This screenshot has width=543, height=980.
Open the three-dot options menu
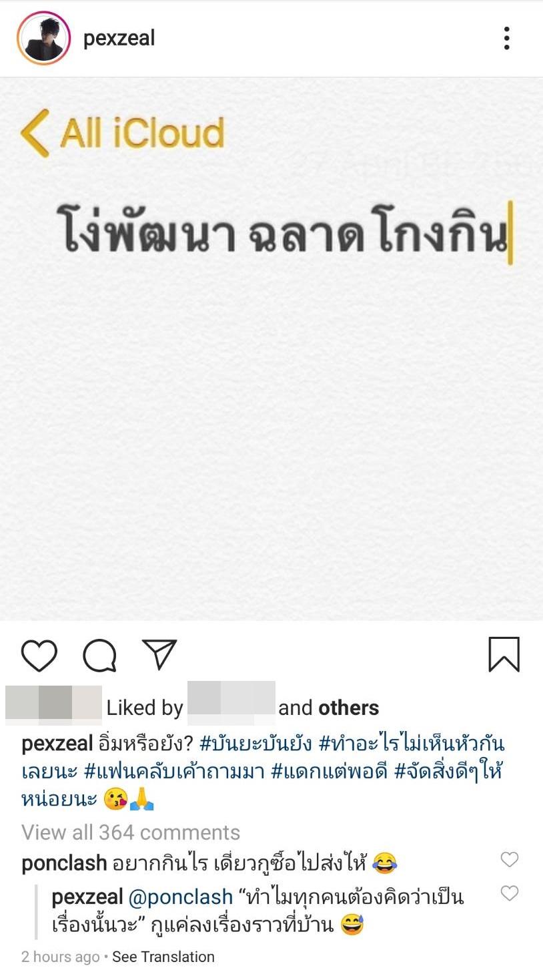click(x=507, y=38)
